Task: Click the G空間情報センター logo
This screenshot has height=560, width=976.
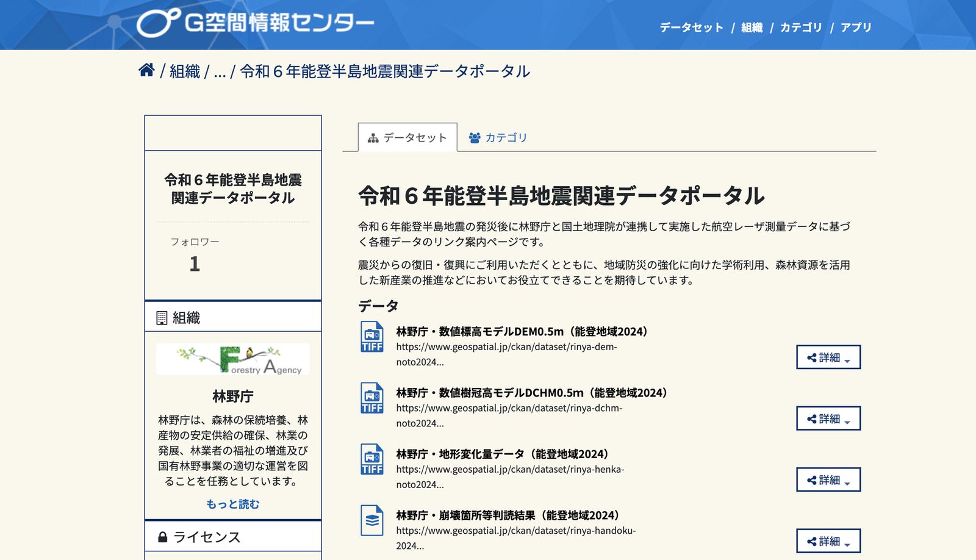Action: point(255,23)
